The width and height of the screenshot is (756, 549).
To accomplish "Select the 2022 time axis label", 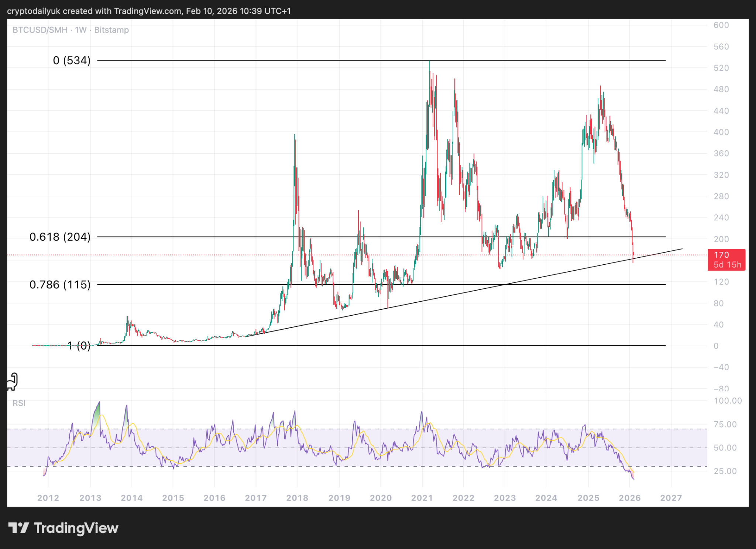I will [464, 498].
